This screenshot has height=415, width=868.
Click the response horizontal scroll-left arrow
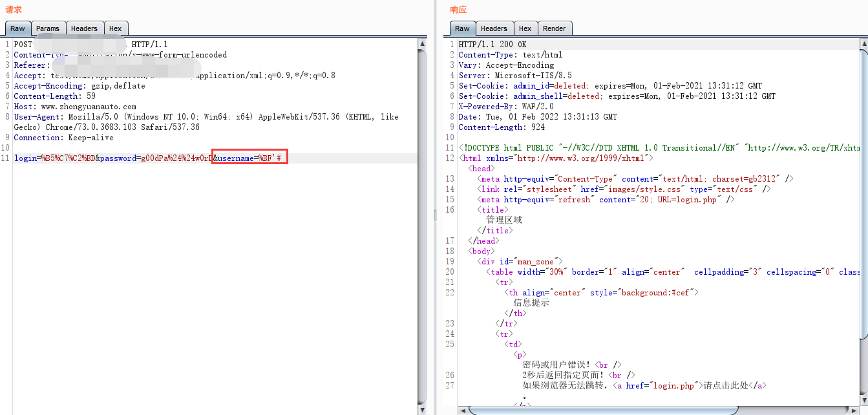(x=463, y=410)
